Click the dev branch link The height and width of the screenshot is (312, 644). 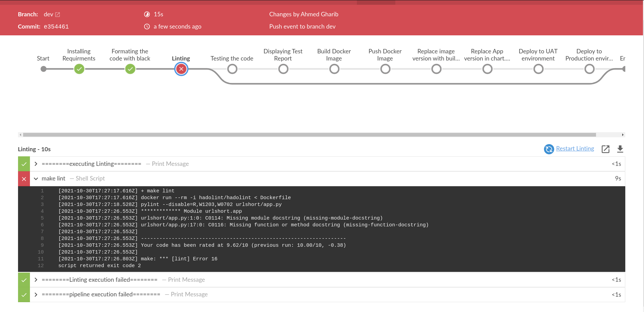[48, 14]
